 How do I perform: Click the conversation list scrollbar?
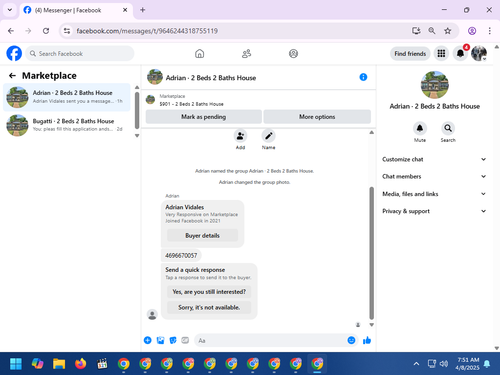click(137, 110)
